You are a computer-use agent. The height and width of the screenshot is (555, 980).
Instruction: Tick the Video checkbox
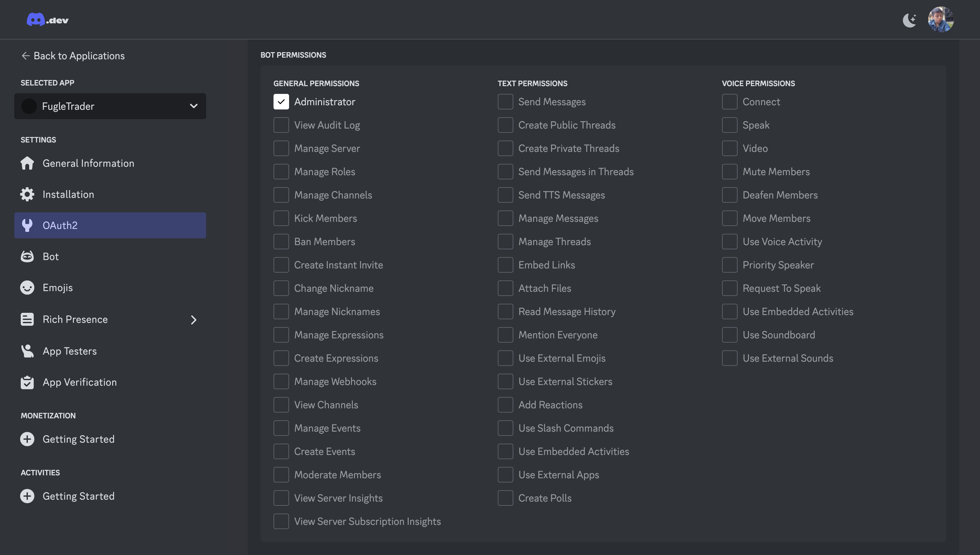pos(730,148)
